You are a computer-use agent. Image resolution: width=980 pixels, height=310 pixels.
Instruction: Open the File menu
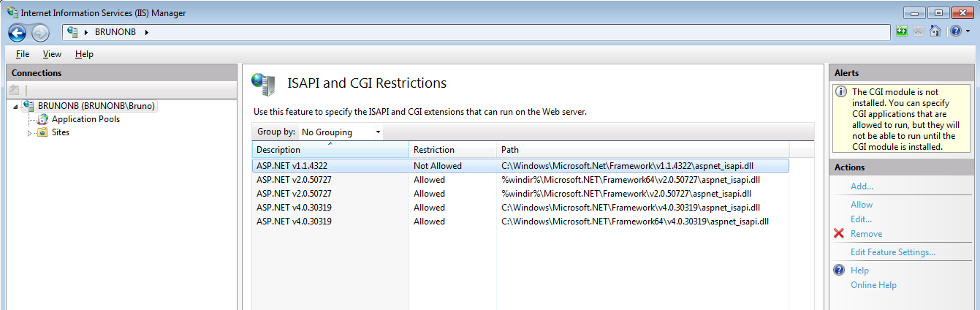(23, 54)
